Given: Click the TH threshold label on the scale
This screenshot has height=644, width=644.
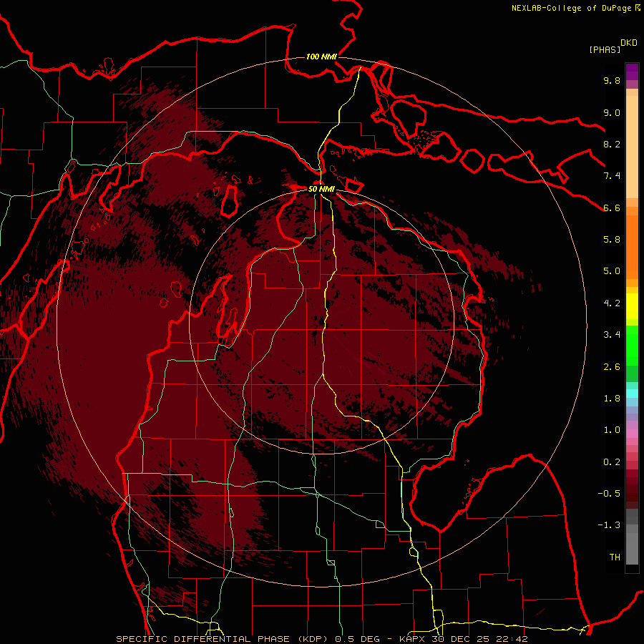Looking at the screenshot, I should 615,557.
